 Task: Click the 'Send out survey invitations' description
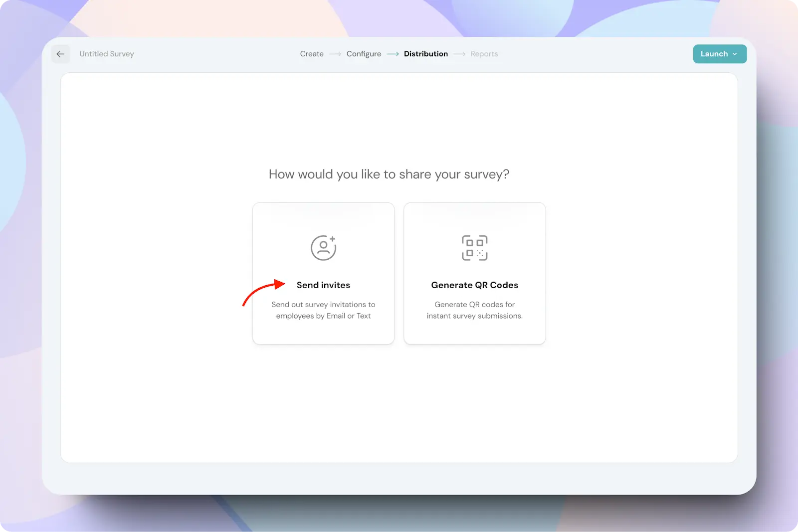point(323,310)
